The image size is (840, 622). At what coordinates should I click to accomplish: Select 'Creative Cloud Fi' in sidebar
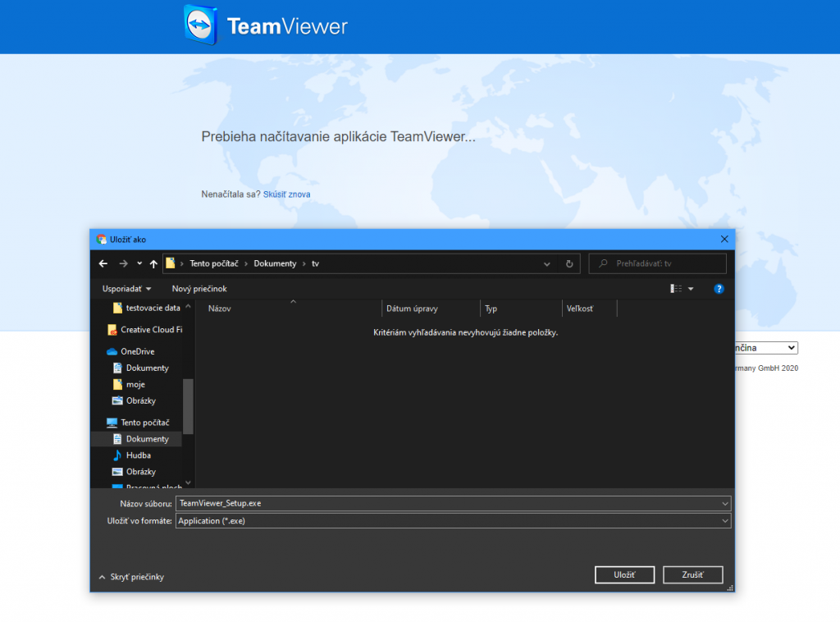click(x=145, y=330)
